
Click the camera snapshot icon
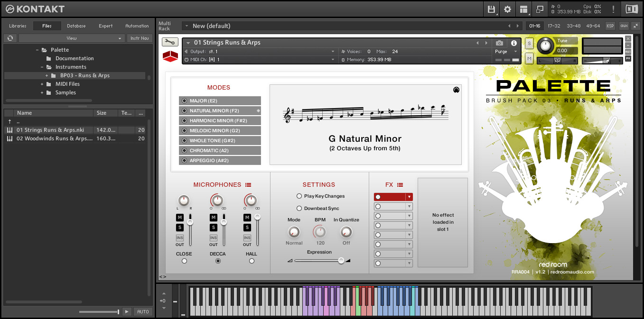point(499,43)
